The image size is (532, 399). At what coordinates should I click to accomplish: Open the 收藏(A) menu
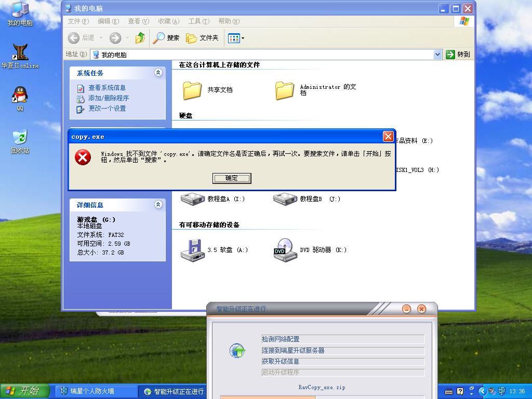[169, 21]
